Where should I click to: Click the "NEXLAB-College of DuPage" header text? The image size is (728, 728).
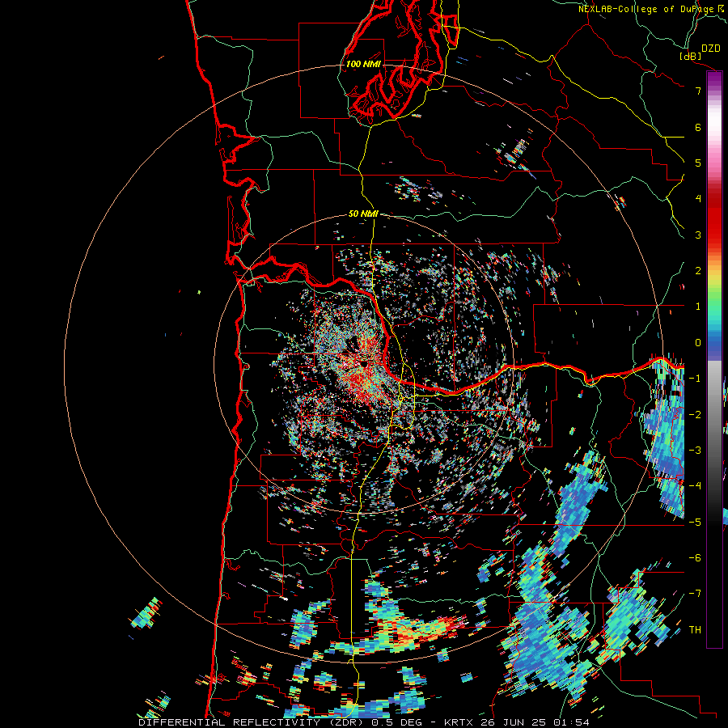click(645, 9)
